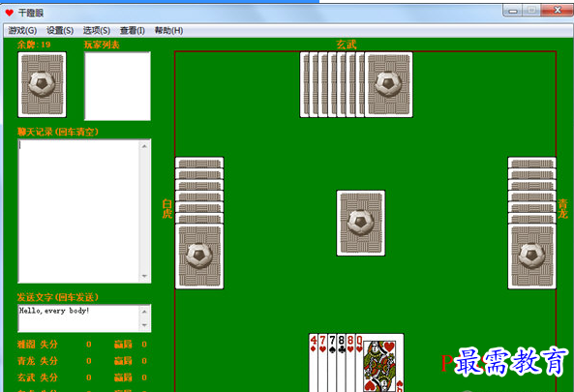574x392 pixels.
Task: Open the 查看(I) menu
Action: point(133,30)
